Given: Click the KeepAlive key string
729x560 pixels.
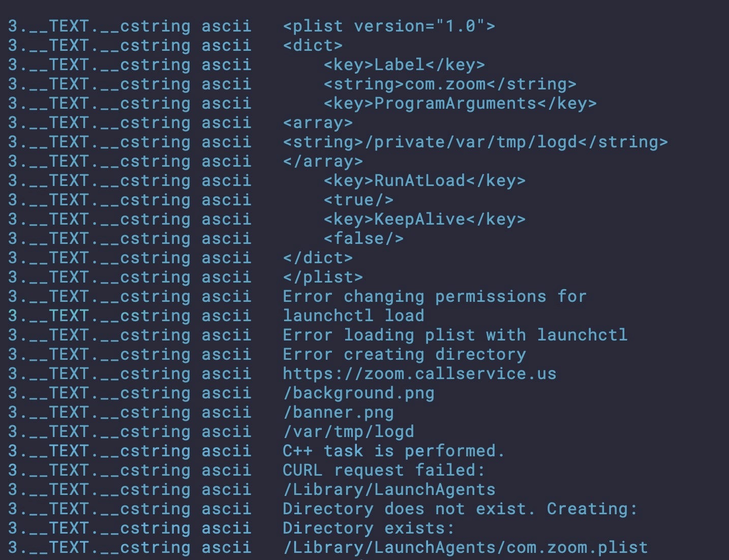Looking at the screenshot, I should coord(424,220).
